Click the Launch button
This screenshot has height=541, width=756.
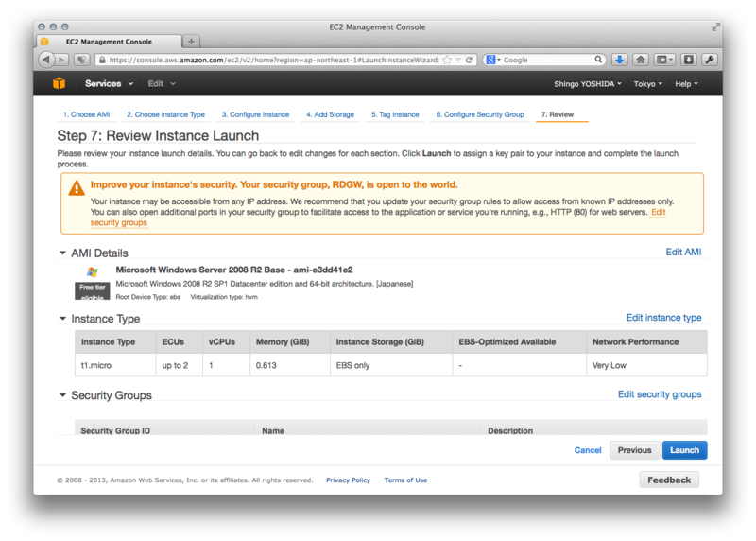tap(684, 450)
